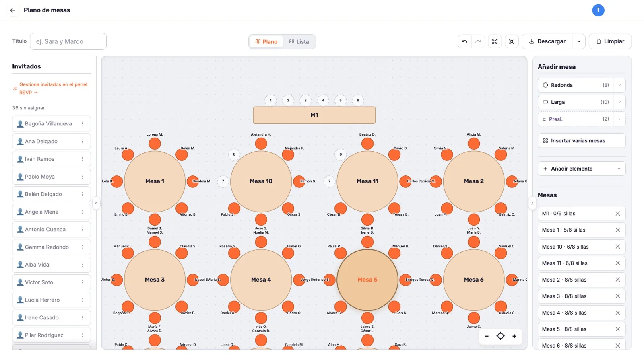
Task: Go back using the arrow icon
Action: [x=12, y=10]
